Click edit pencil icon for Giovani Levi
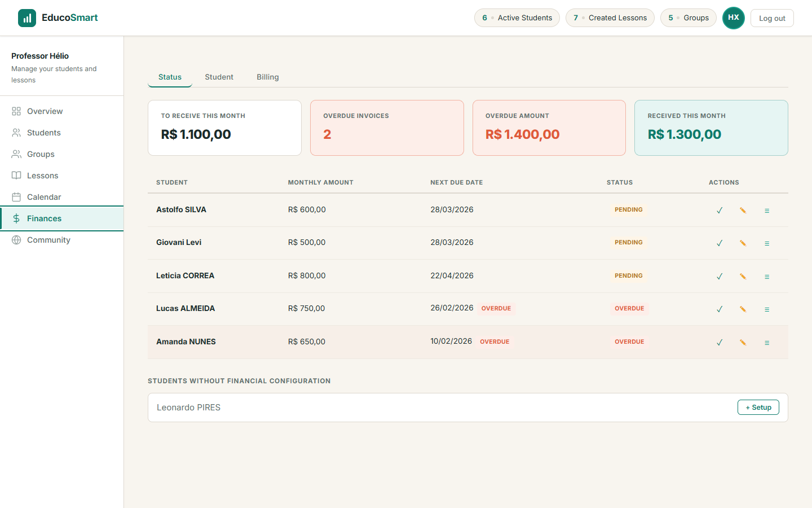This screenshot has width=812, height=508. (743, 243)
